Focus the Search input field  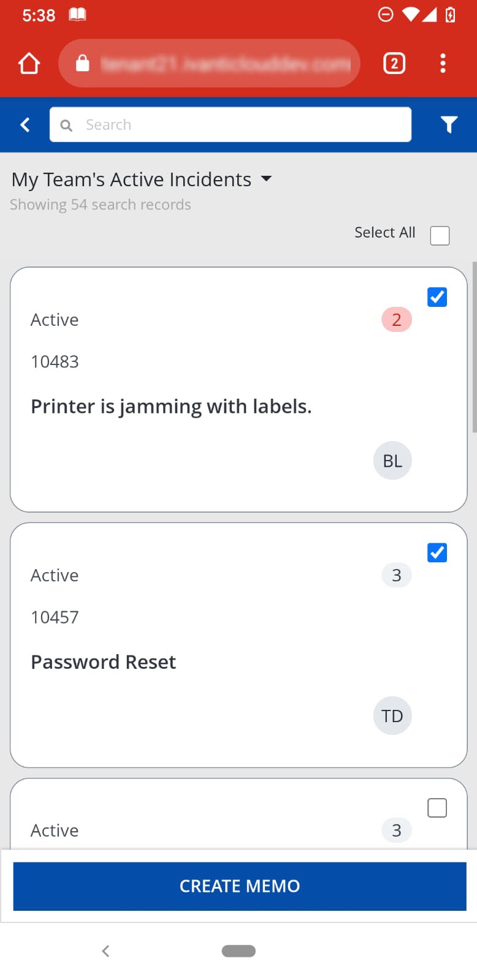[x=239, y=125]
